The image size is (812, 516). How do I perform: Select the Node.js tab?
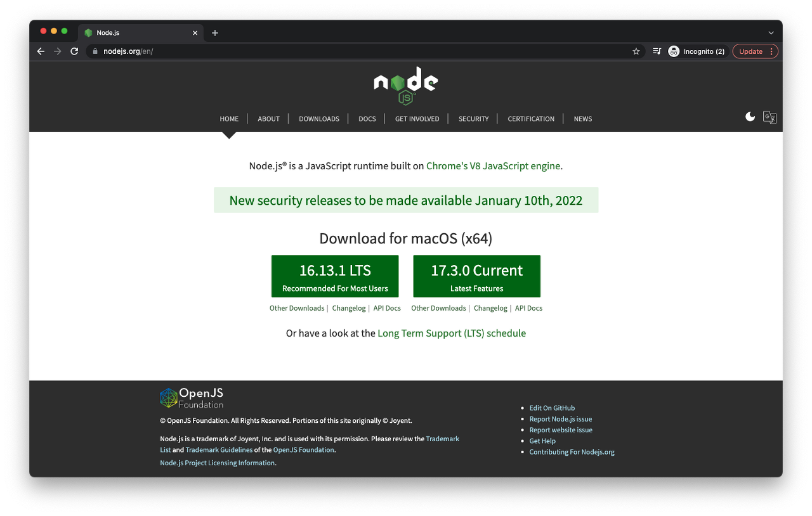141,33
